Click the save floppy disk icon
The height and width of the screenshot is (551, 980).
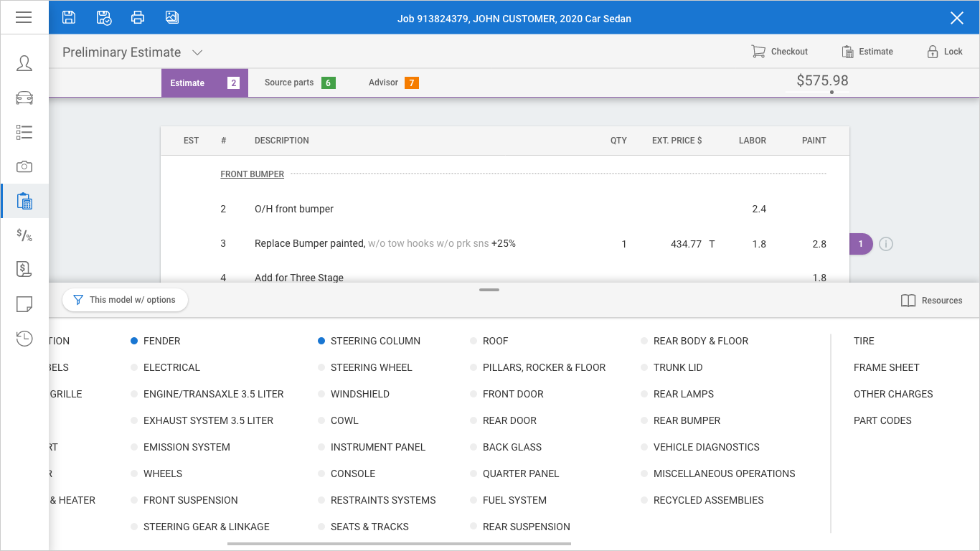[x=69, y=18]
